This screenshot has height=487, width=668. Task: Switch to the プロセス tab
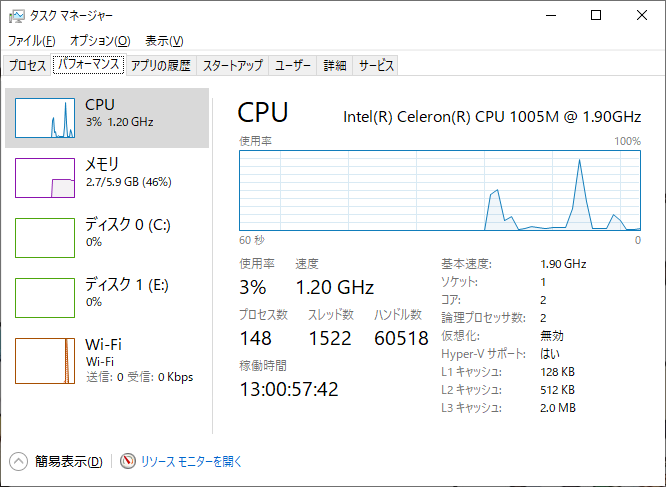tap(28, 66)
